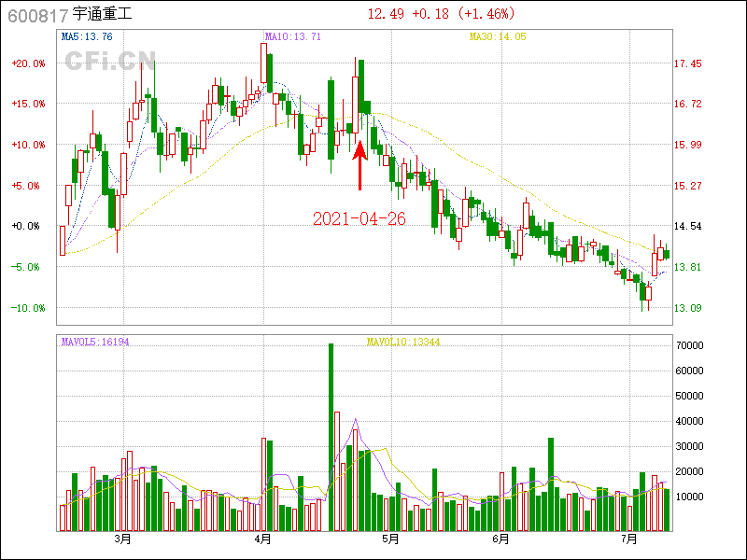Image resolution: width=747 pixels, height=560 pixels.
Task: Select the 2021-04-26 date annotation
Action: pyautogui.click(x=359, y=218)
